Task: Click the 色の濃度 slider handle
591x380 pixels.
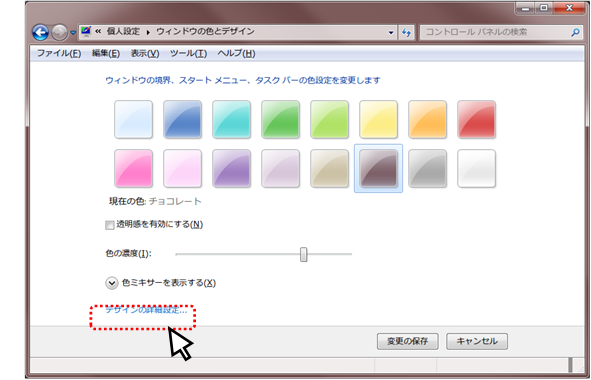Action: [x=303, y=254]
